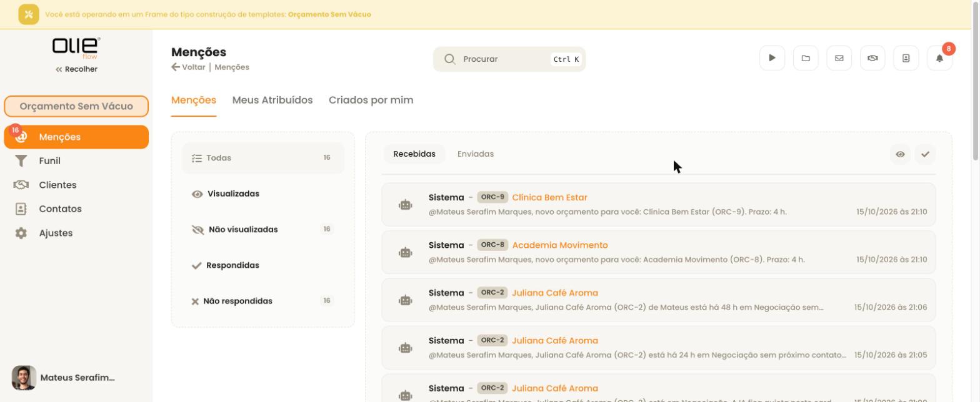This screenshot has width=980, height=402.
Task: Click the play icon in top toolbar
Action: click(772, 58)
